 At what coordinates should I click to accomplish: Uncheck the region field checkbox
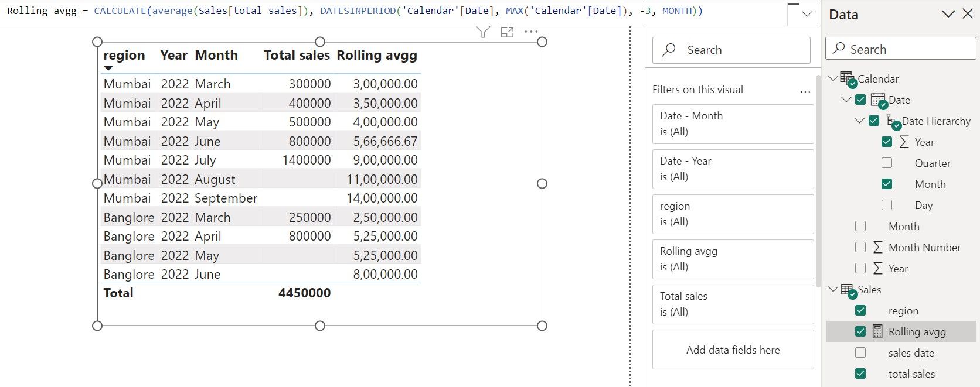860,311
